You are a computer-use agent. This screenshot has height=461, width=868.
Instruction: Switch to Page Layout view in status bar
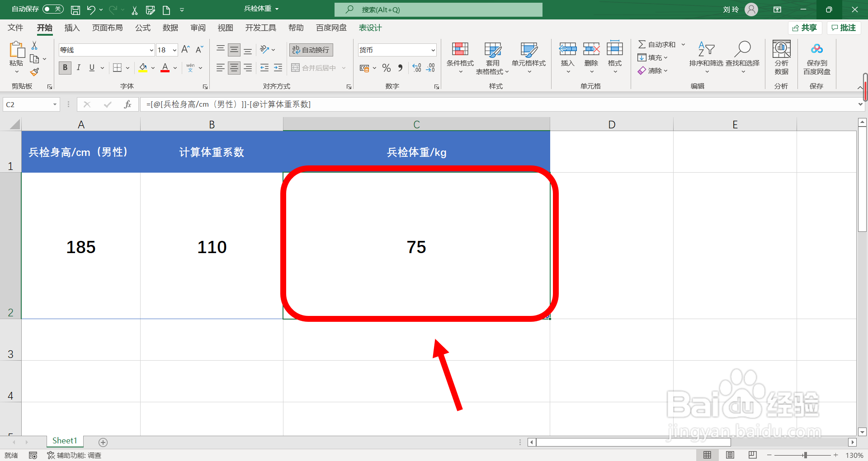[x=730, y=455]
